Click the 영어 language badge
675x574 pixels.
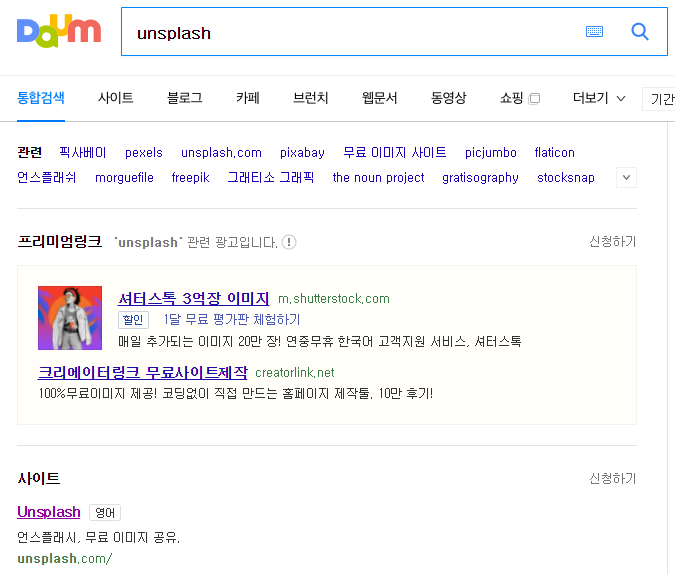coord(105,512)
